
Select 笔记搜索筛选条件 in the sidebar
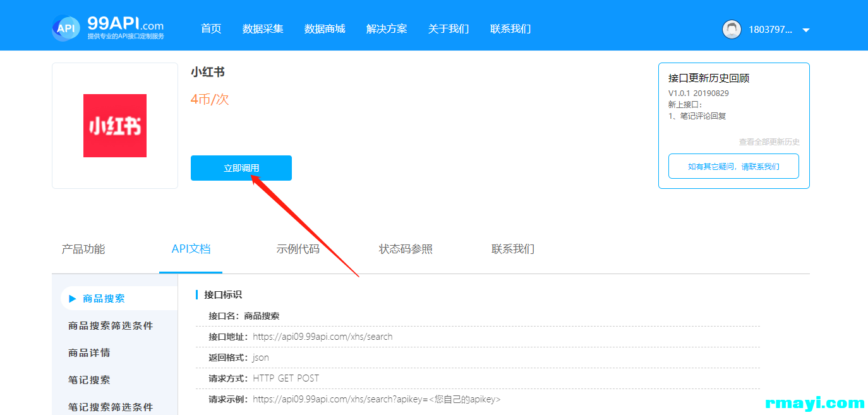point(111,407)
